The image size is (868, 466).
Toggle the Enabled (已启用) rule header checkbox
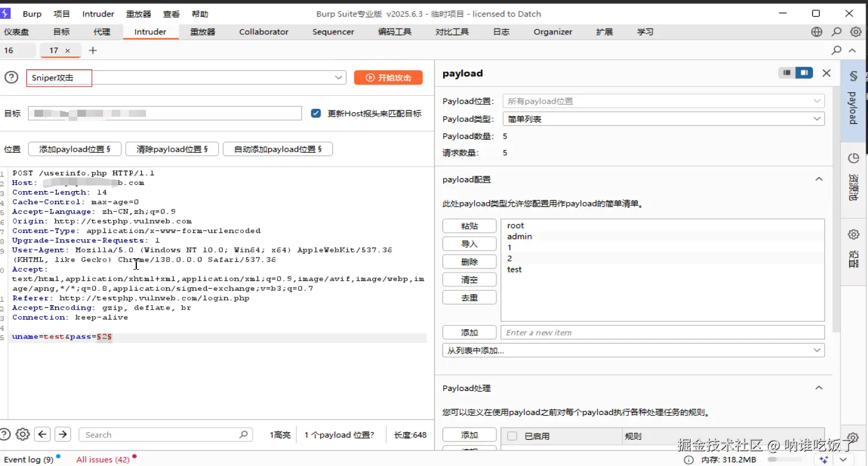[512, 436]
